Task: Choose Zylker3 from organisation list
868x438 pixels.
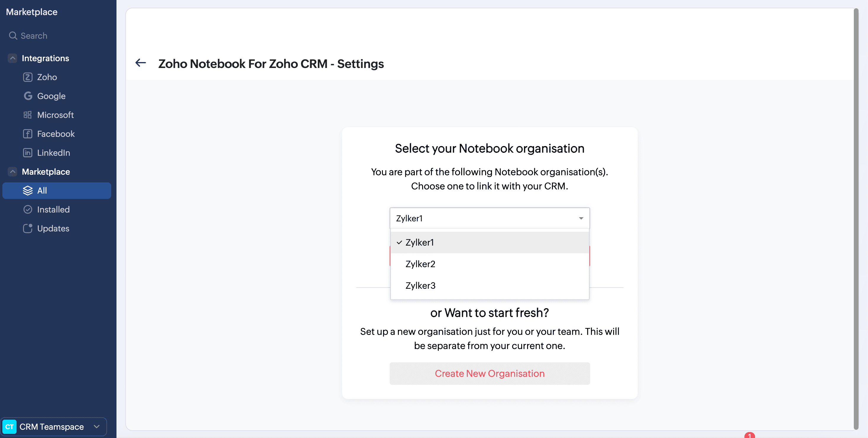Action: pyautogui.click(x=420, y=285)
